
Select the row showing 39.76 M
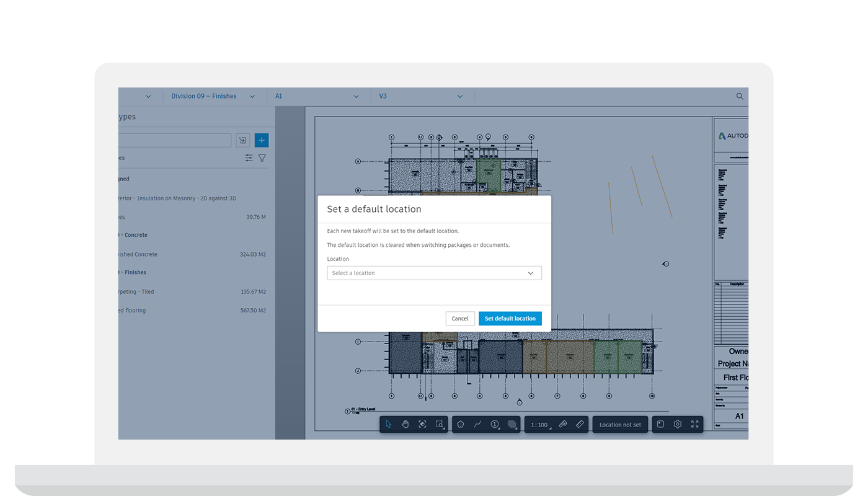193,217
